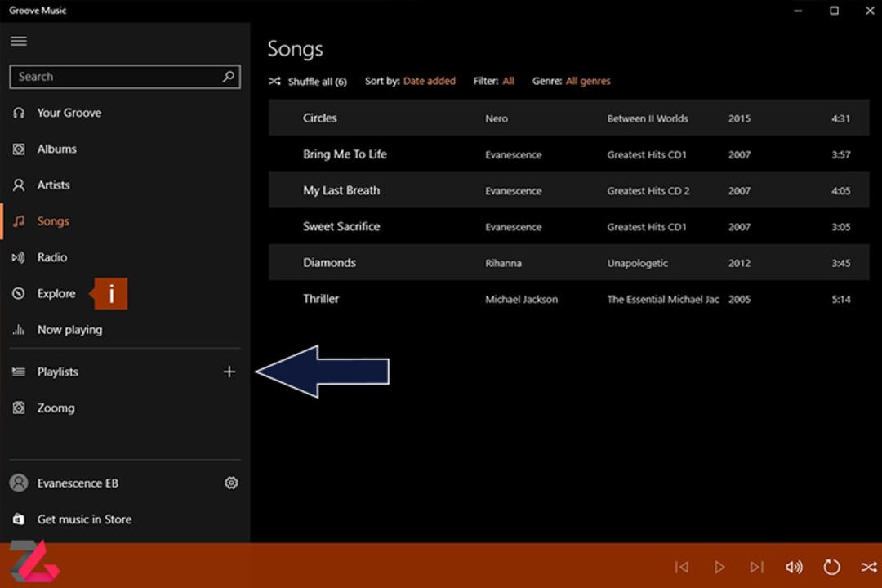The image size is (882, 588).
Task: Click the Songs music note icon
Action: click(19, 221)
